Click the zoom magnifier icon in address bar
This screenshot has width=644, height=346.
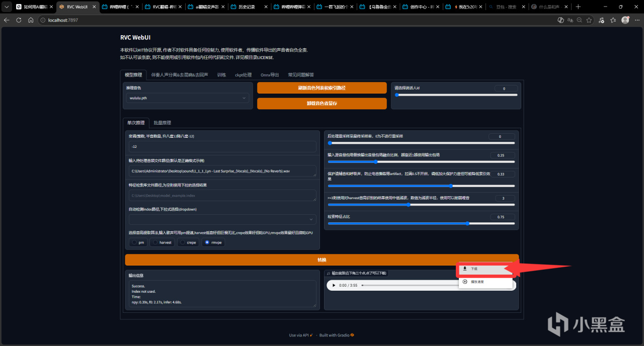pyautogui.click(x=579, y=20)
